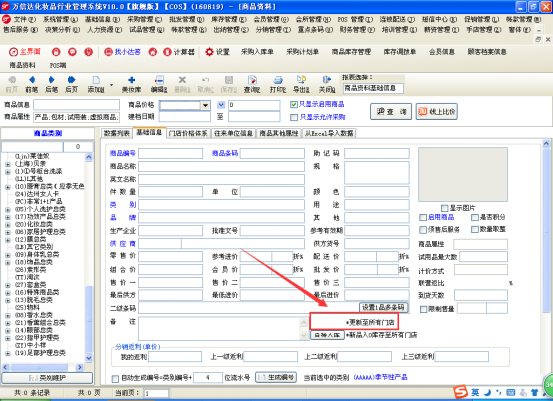Switch to 数据列表 tab
The image size is (553, 401).
click(x=117, y=133)
